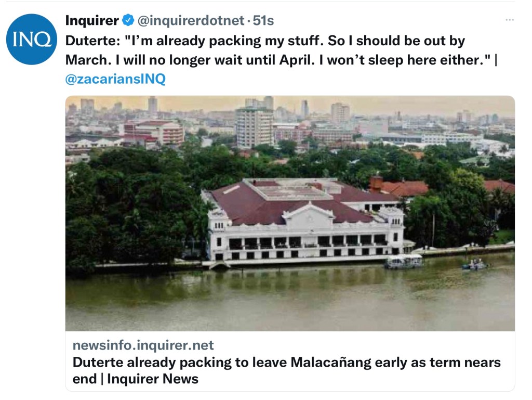Visit the @inquirerdotnet handle

pyautogui.click(x=190, y=21)
